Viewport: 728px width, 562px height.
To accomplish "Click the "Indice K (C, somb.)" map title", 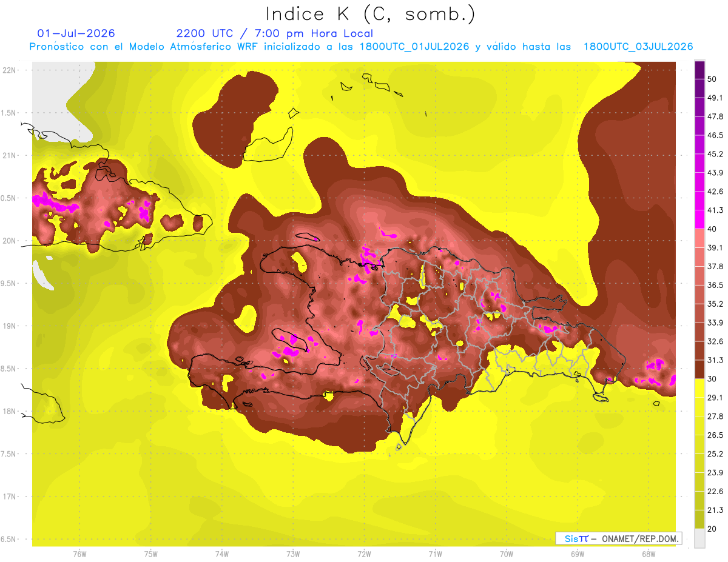I will coord(369,14).
